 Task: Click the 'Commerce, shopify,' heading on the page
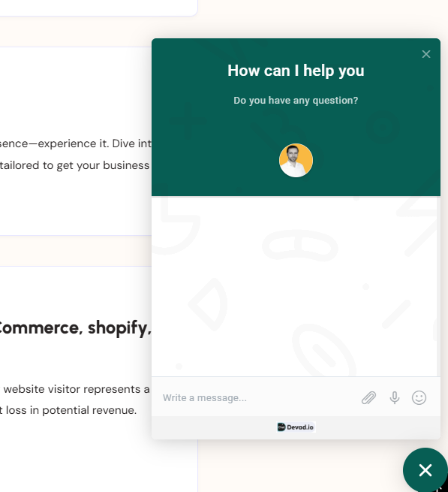[x=74, y=328]
